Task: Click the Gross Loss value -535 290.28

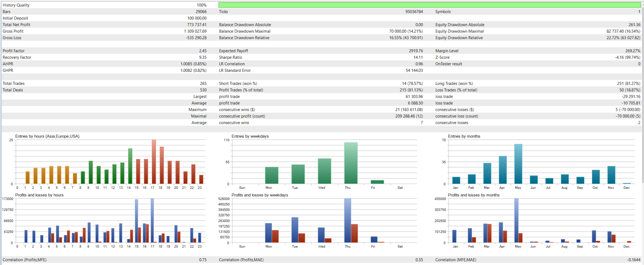Action: point(196,38)
